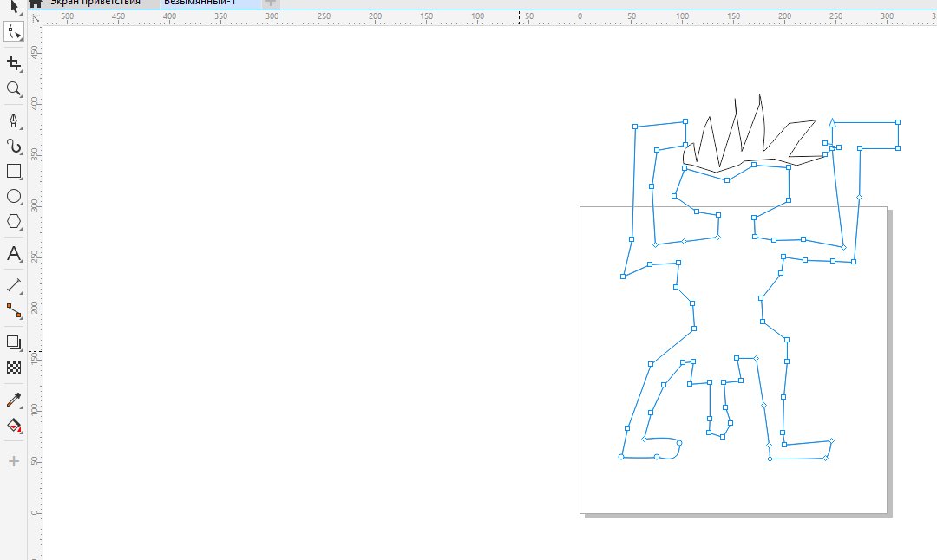Activate the Transparency checkerboard tool
The height and width of the screenshot is (560, 937).
tap(13, 368)
